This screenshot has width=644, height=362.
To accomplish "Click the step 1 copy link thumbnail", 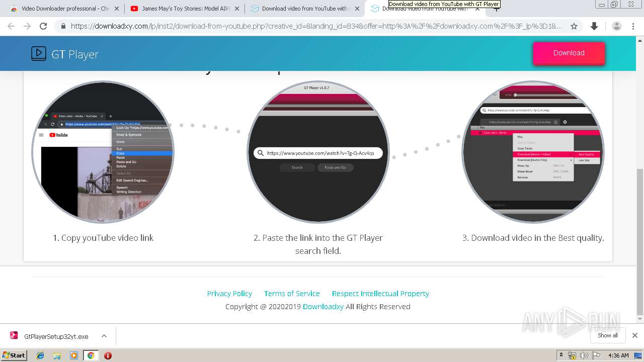I will (x=103, y=152).
